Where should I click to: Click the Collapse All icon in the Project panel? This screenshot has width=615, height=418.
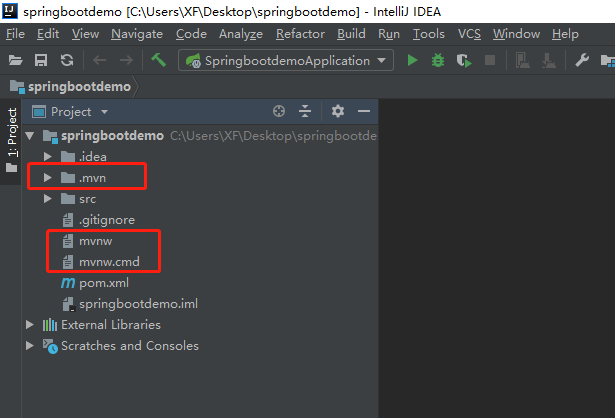point(305,111)
